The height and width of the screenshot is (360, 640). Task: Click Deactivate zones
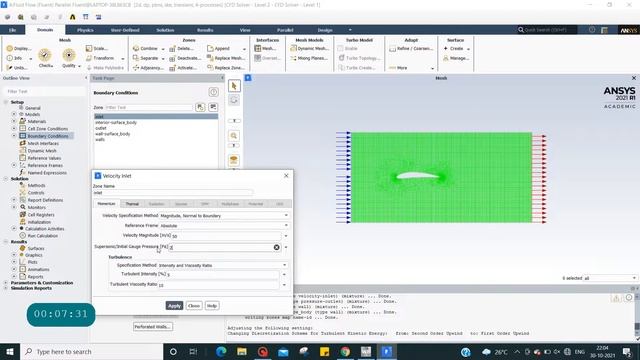(x=185, y=58)
